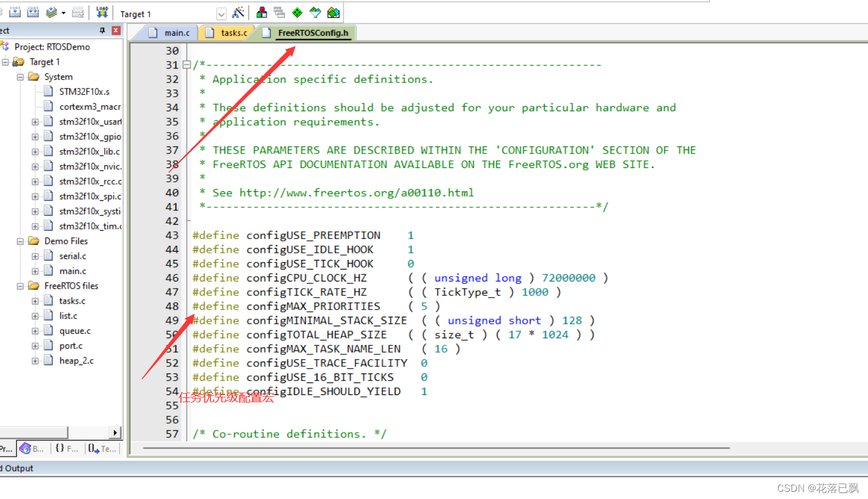Close the Project panel with red X
Viewport: 868px width, 499px height.
(116, 30)
